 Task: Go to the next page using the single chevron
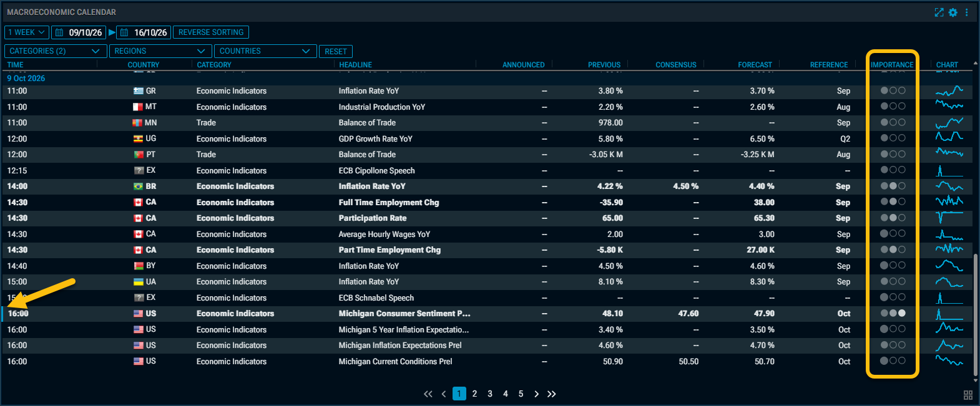click(x=536, y=394)
